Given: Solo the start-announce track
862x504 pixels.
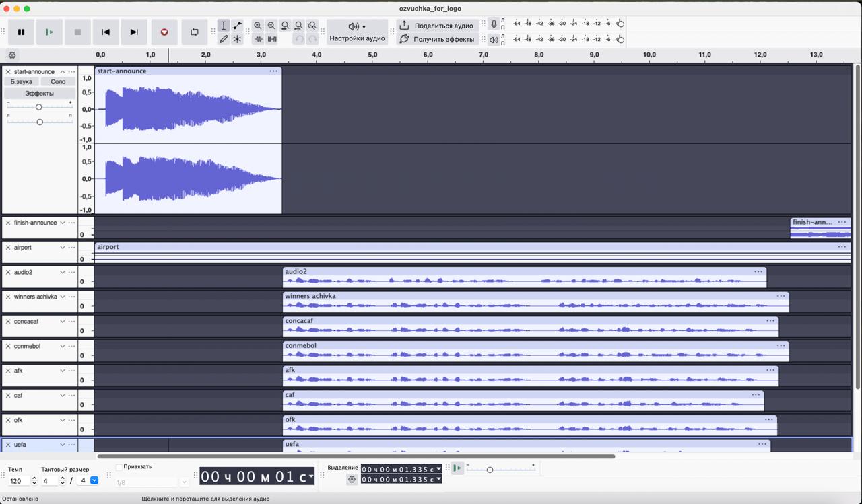Looking at the screenshot, I should click(x=57, y=81).
